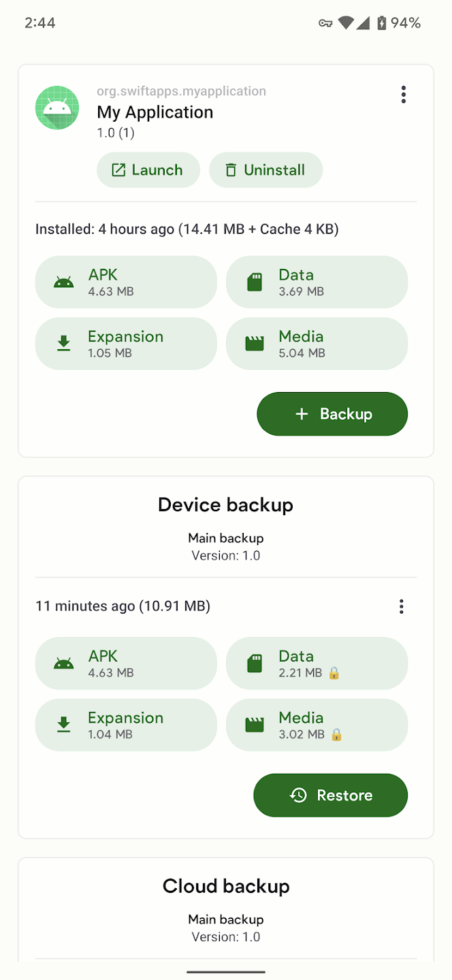452x980 pixels.
Task: Open the app card overflow menu
Action: tap(404, 95)
